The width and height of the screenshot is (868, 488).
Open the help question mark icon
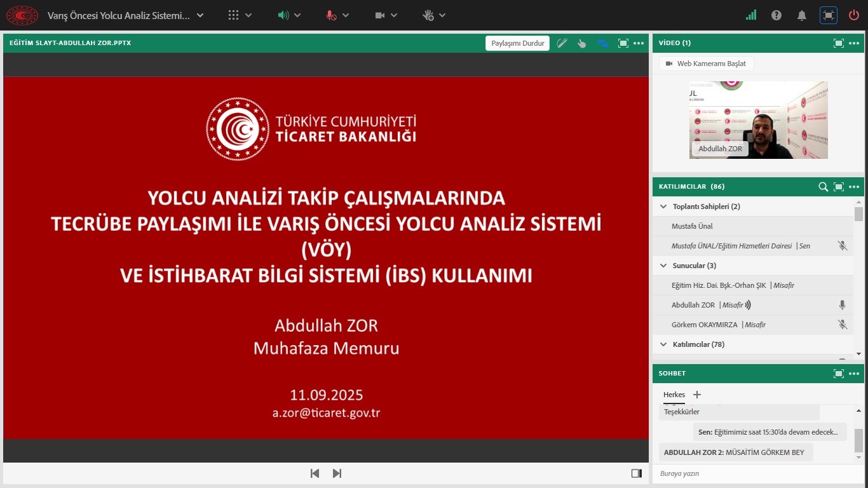(x=776, y=15)
